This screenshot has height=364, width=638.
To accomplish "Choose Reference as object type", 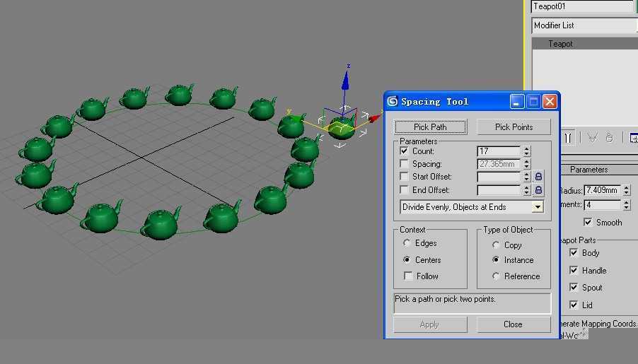I will pos(496,276).
